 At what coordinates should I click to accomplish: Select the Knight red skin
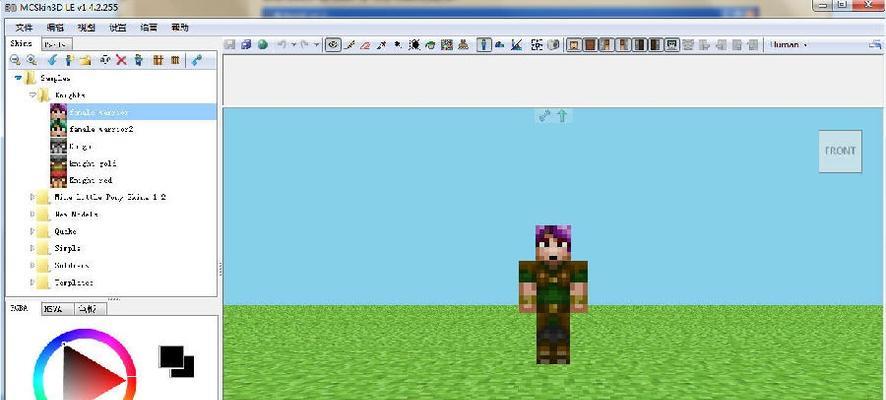pyautogui.click(x=90, y=180)
